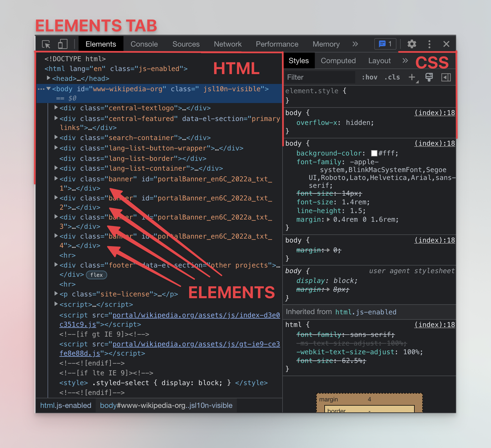Open the customize DevTools three-dot menu
This screenshot has width=491, height=448.
coord(429,44)
